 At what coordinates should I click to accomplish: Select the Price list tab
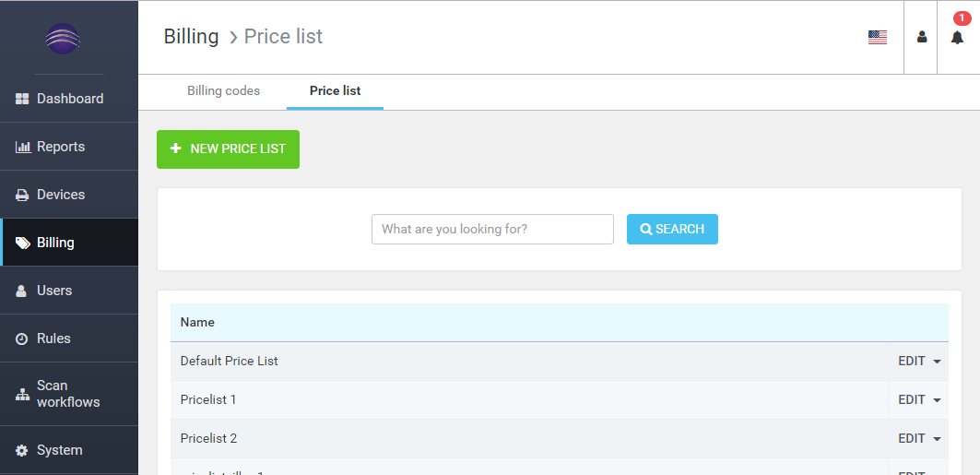pos(335,90)
